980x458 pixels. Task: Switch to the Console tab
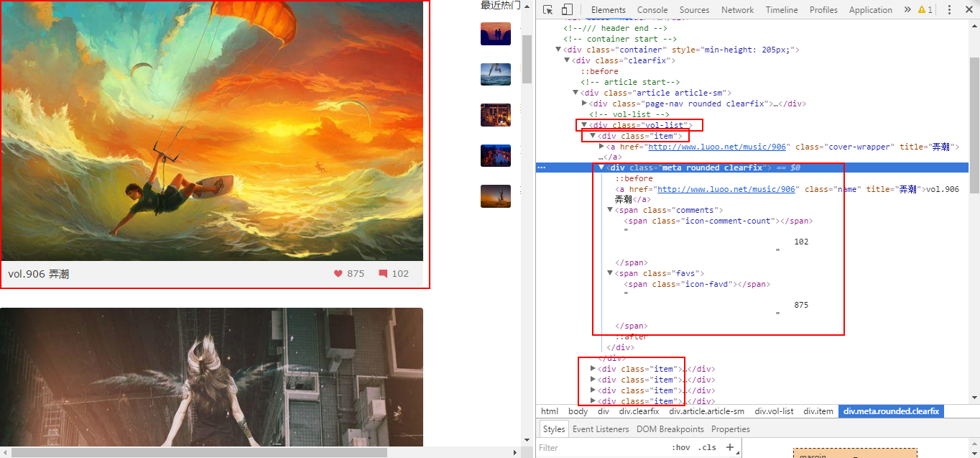[x=652, y=10]
